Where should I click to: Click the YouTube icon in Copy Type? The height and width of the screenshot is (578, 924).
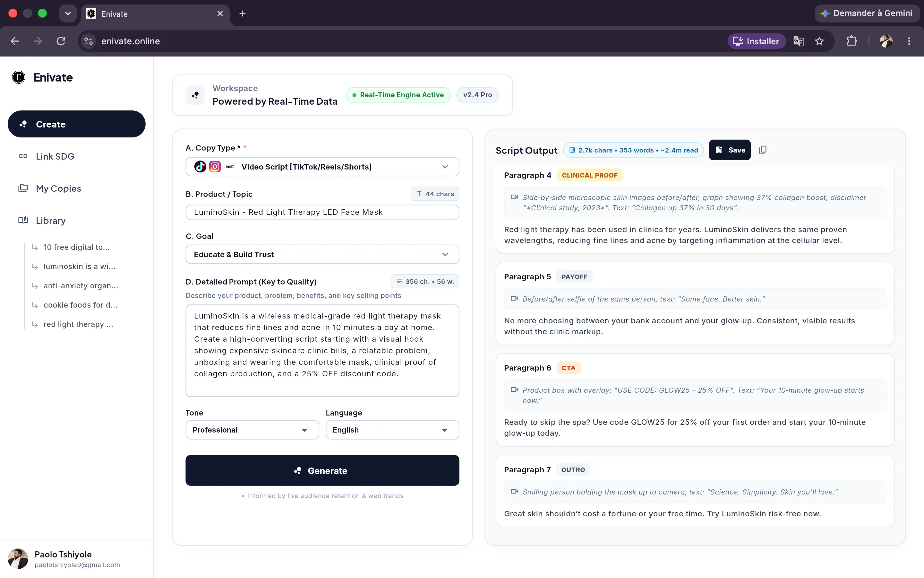click(x=230, y=167)
